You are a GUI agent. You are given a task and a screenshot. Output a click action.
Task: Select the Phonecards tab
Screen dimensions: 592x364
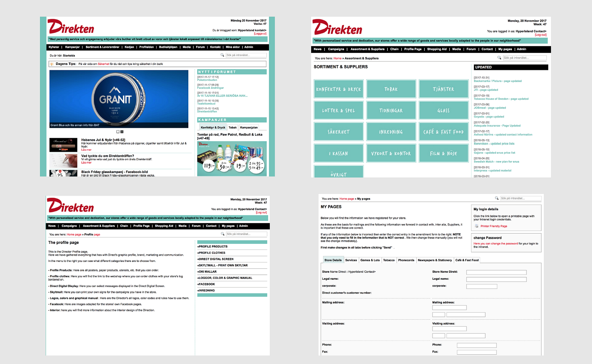[x=406, y=260]
